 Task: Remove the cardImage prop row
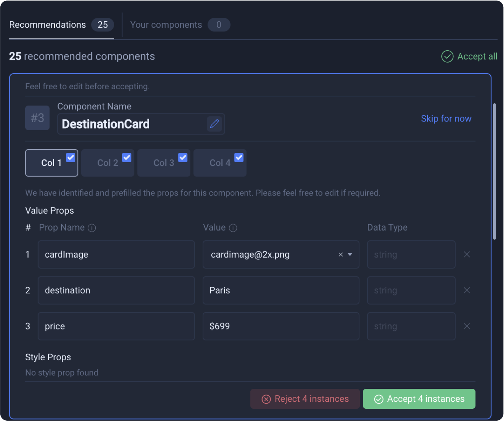467,254
